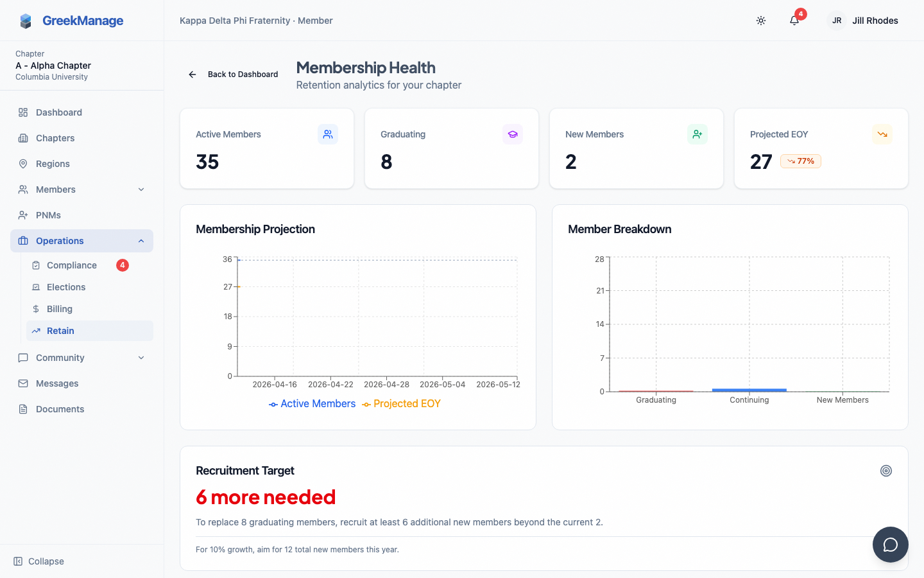Toggle the light/dark theme sun icon
924x578 pixels.
[761, 21]
